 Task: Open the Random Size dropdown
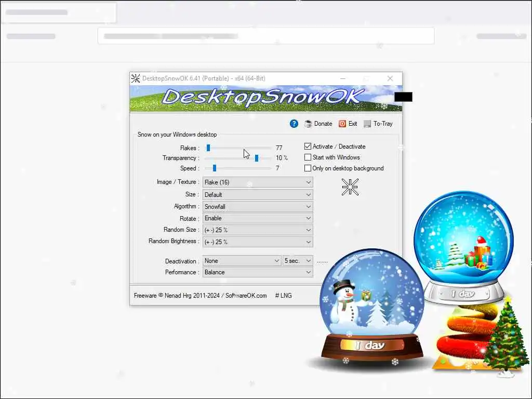(x=258, y=230)
